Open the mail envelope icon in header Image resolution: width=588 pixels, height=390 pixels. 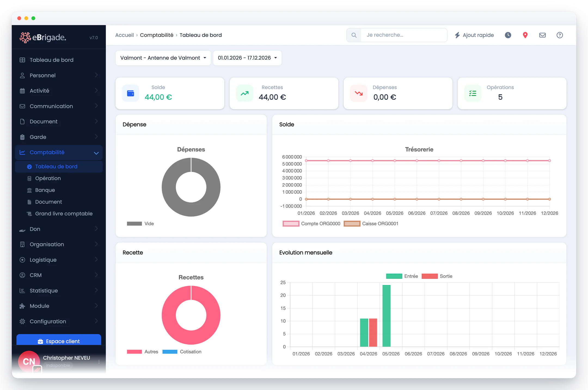click(543, 35)
